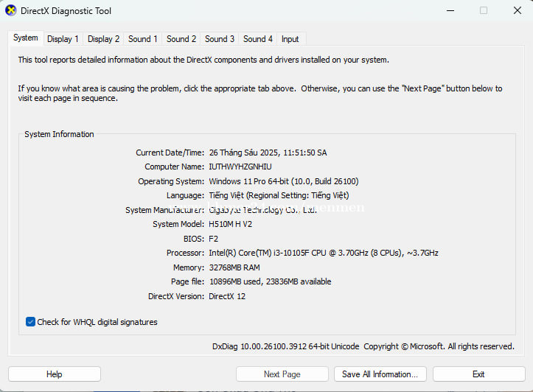Click the Page file: label
The height and width of the screenshot is (392, 533).
pyautogui.click(x=187, y=281)
